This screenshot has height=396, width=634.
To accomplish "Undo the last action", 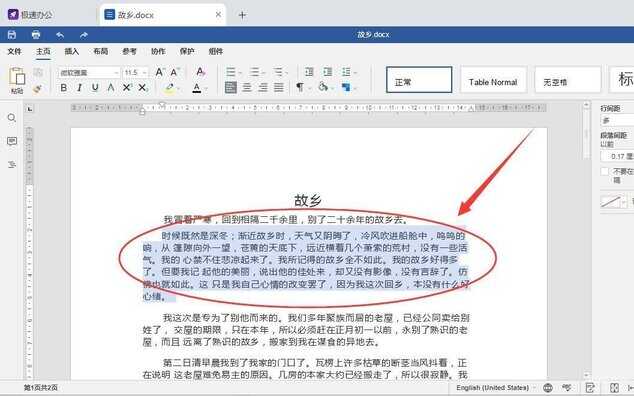I will click(x=60, y=35).
